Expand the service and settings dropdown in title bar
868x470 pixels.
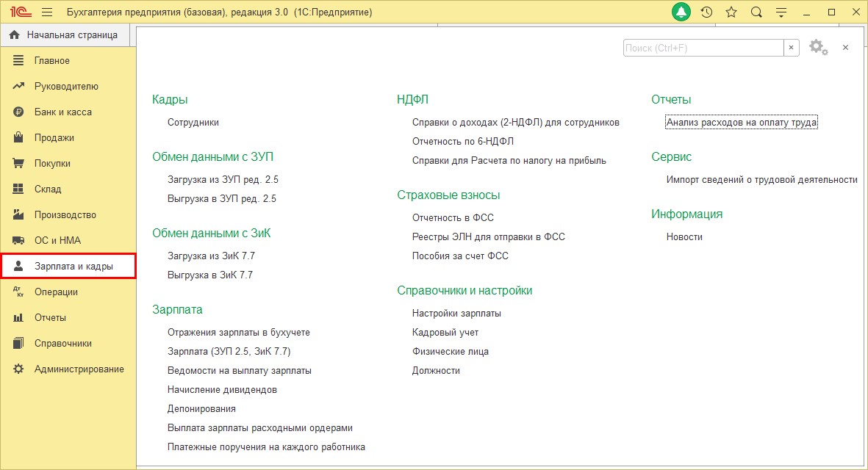click(781, 12)
